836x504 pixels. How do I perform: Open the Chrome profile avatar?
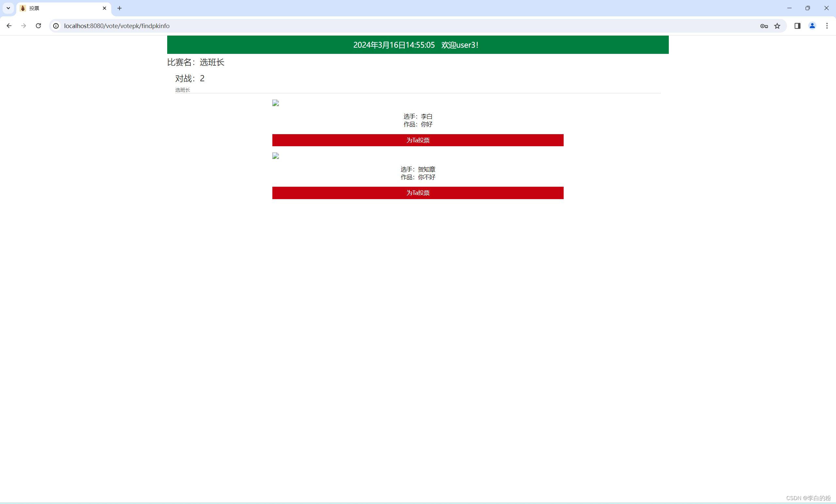(812, 26)
